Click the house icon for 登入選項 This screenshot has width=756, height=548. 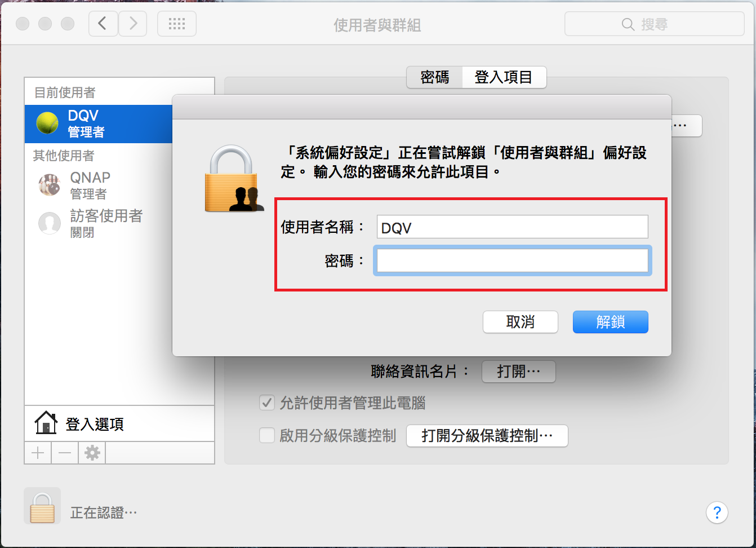(46, 423)
